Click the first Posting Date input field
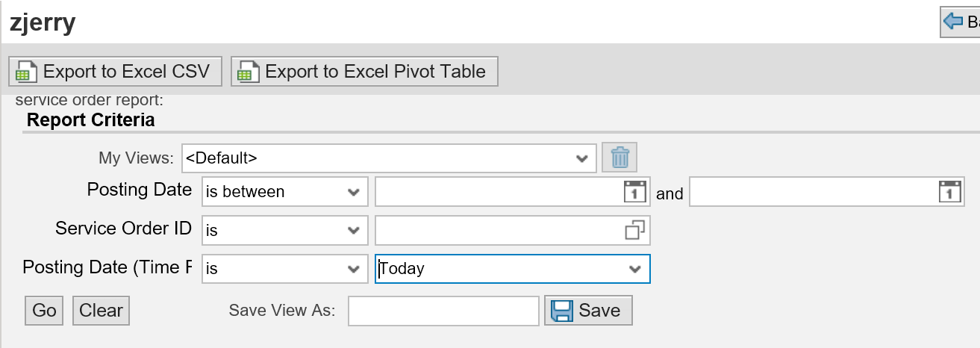This screenshot has height=348, width=980. pyautogui.click(x=513, y=191)
